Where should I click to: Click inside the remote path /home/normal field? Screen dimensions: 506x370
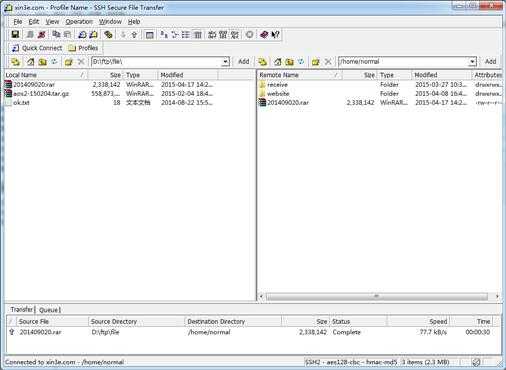click(403, 62)
